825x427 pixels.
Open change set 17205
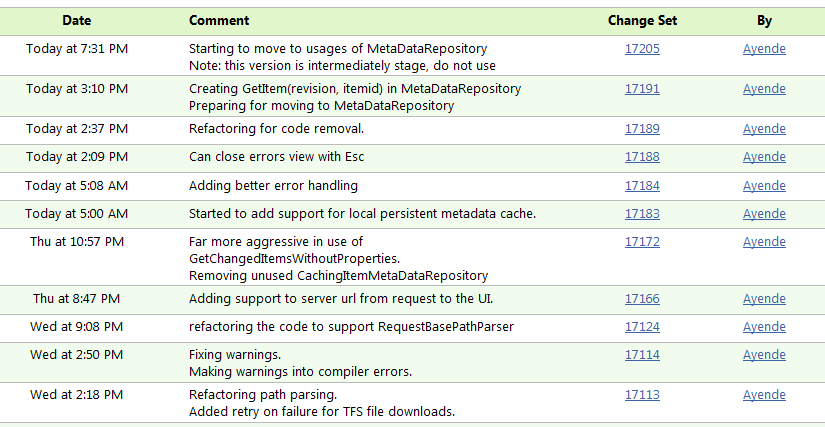[x=642, y=49]
